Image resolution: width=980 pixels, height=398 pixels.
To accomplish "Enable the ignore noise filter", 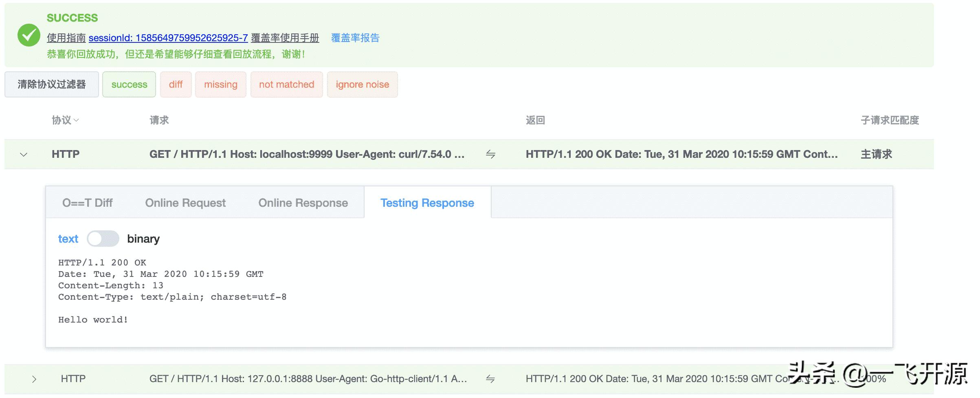I will click(362, 84).
